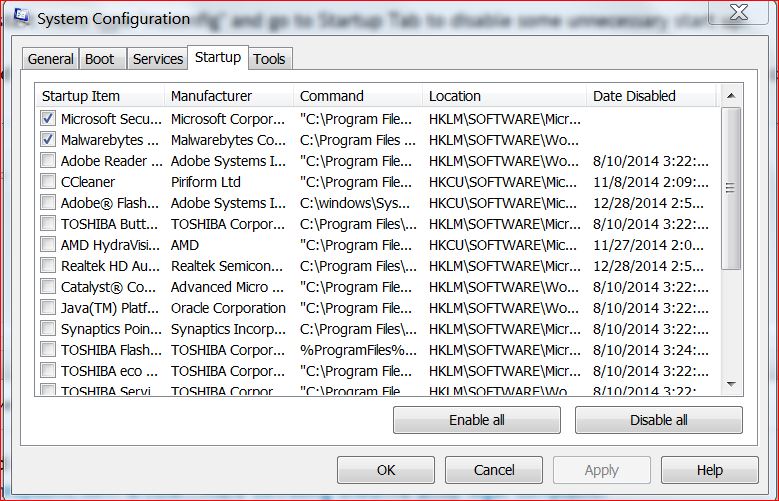Click the Cancel button
Screen dimensions: 779x501
(493, 470)
